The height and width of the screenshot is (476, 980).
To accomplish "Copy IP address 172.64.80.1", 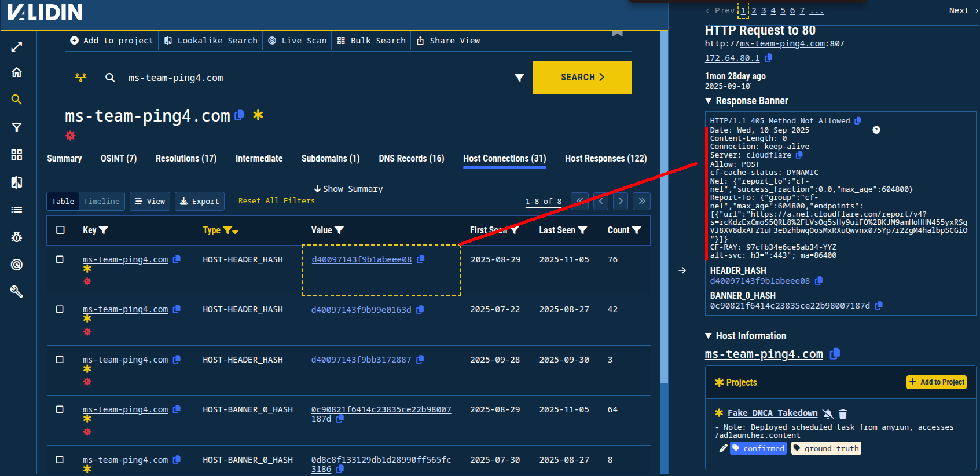I will pos(769,58).
